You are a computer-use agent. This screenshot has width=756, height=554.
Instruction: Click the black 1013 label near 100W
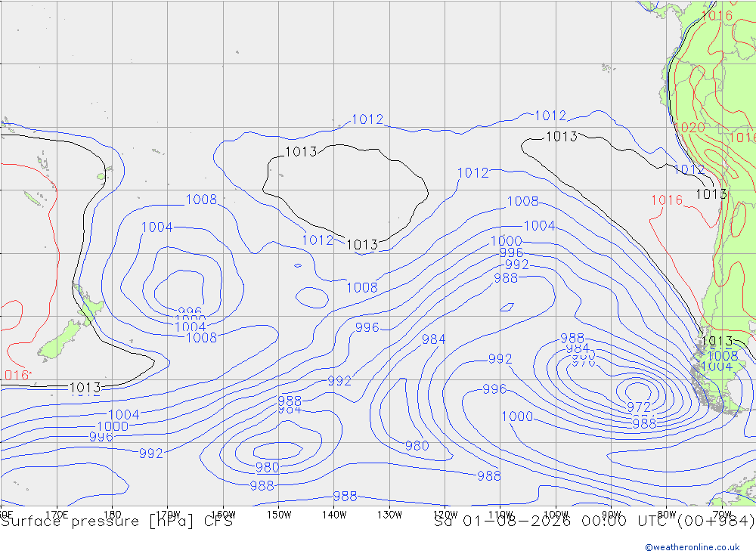[x=562, y=137]
